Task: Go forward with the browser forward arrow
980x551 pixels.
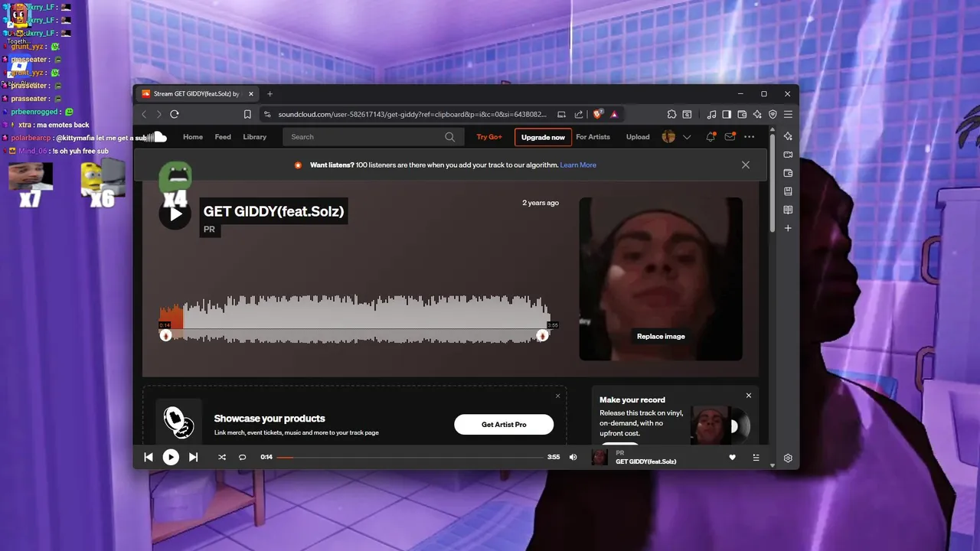Action: (x=159, y=114)
